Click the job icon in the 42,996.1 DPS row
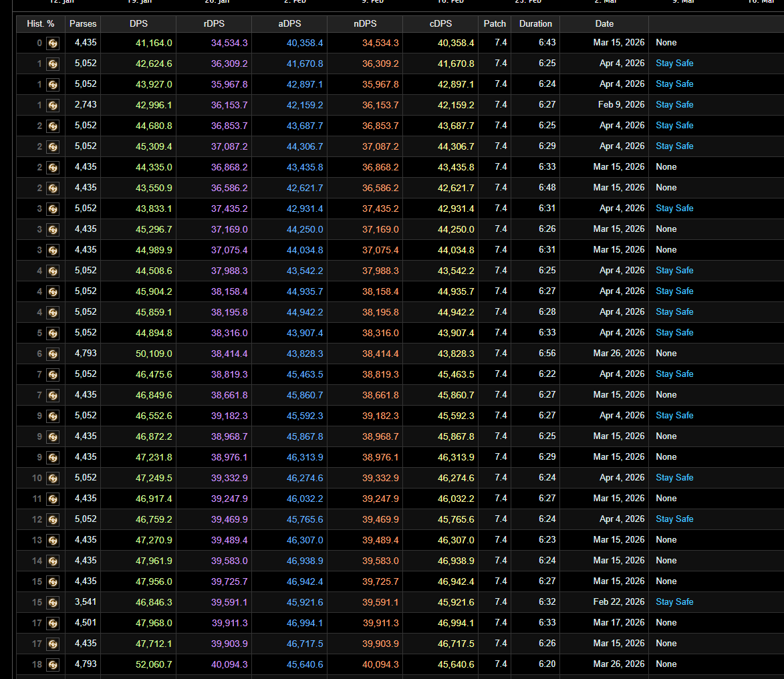Screen dimensions: 784x679 tap(53, 106)
